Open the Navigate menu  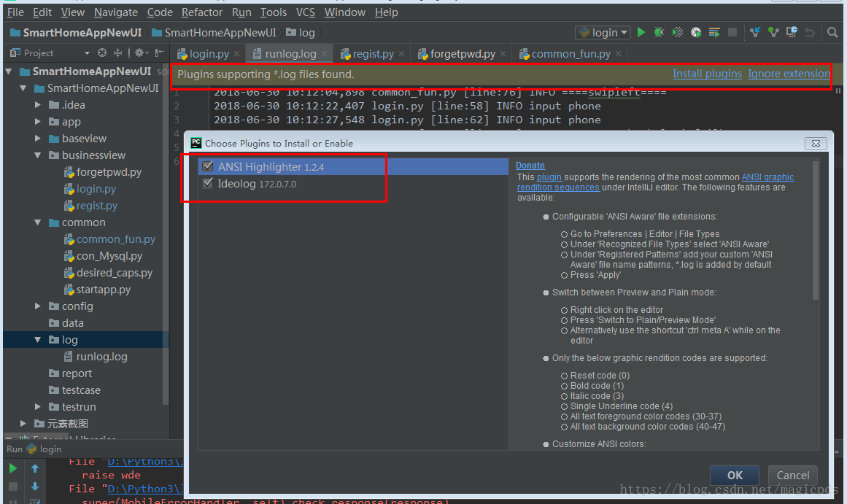click(115, 12)
